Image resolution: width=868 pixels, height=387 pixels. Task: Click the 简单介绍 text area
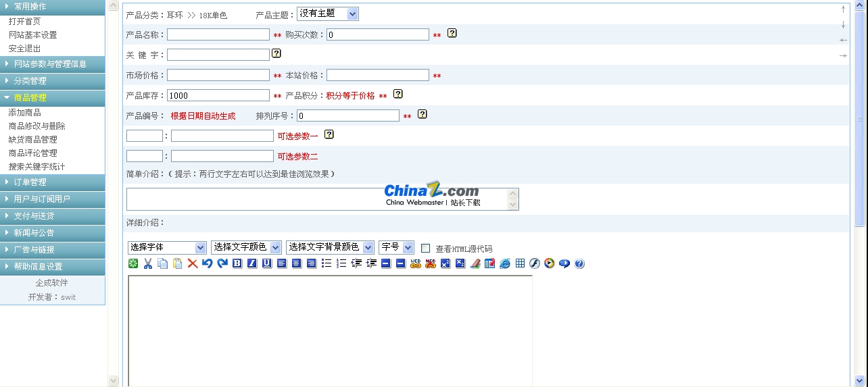click(x=322, y=199)
